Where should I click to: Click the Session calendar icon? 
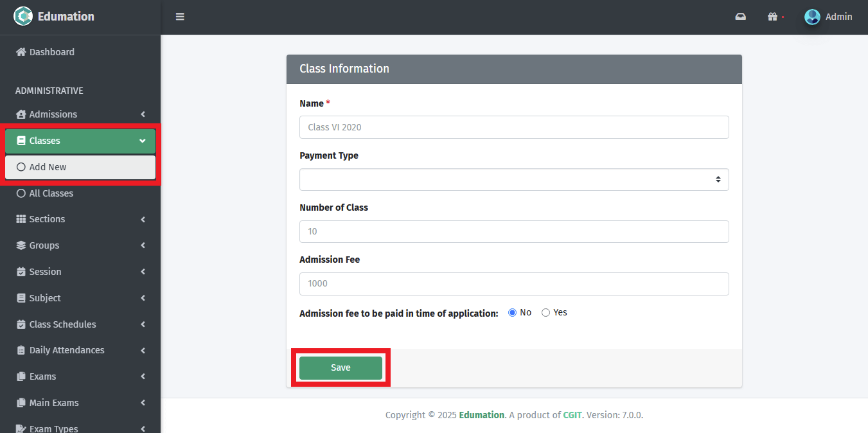point(21,272)
